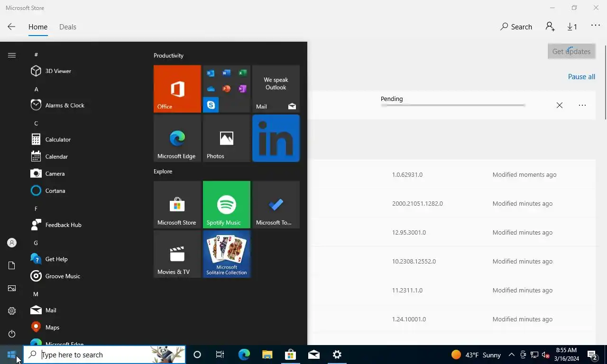
Task: Open the notification center
Action: click(592, 355)
